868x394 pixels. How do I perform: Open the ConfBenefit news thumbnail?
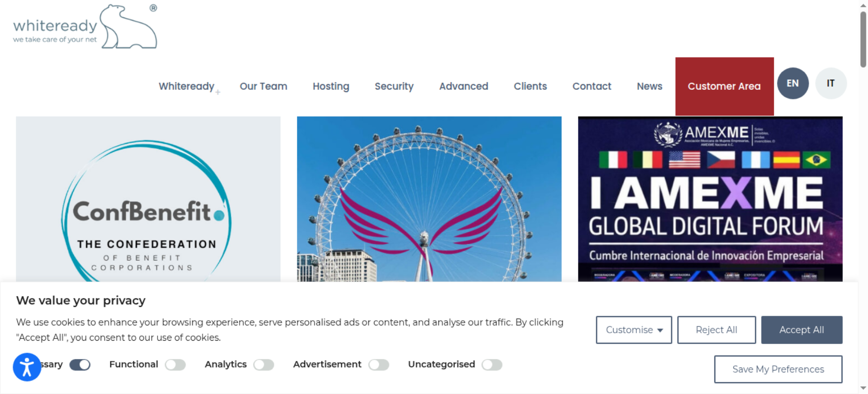pyautogui.click(x=148, y=199)
